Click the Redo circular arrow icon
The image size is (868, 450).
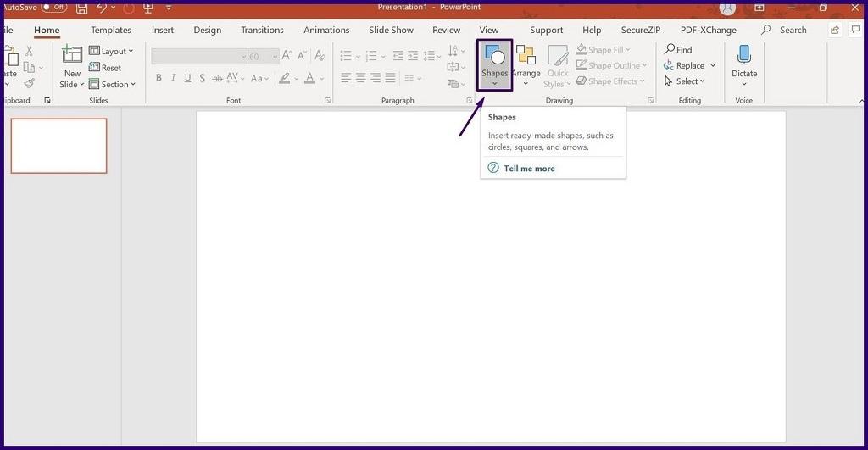click(x=129, y=8)
